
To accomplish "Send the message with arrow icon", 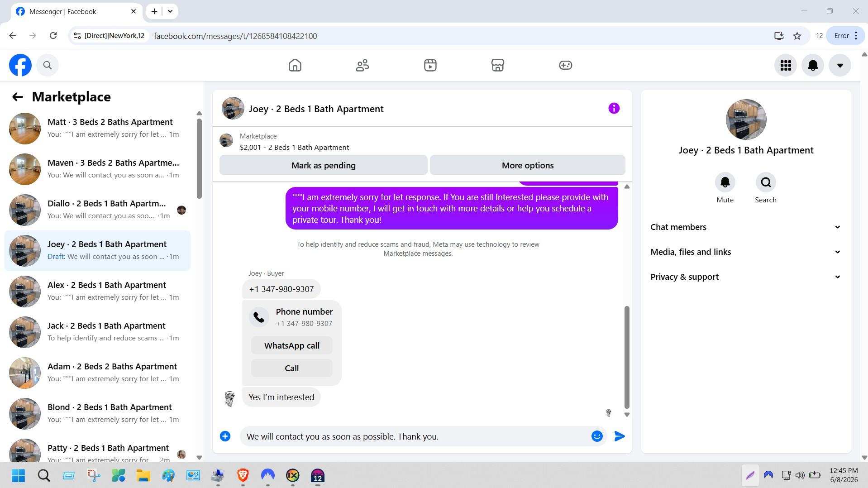I will pyautogui.click(x=620, y=436).
